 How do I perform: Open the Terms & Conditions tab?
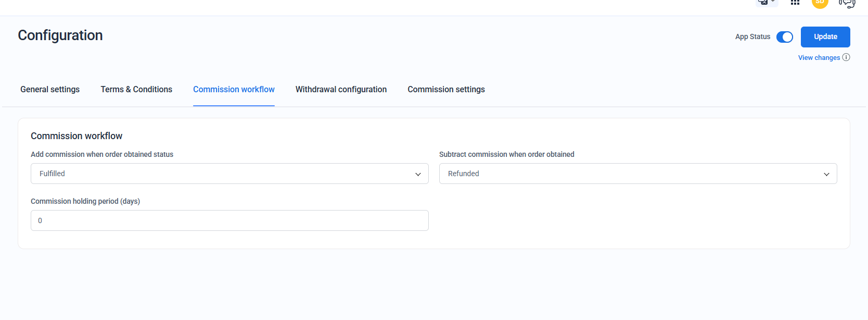(x=136, y=90)
